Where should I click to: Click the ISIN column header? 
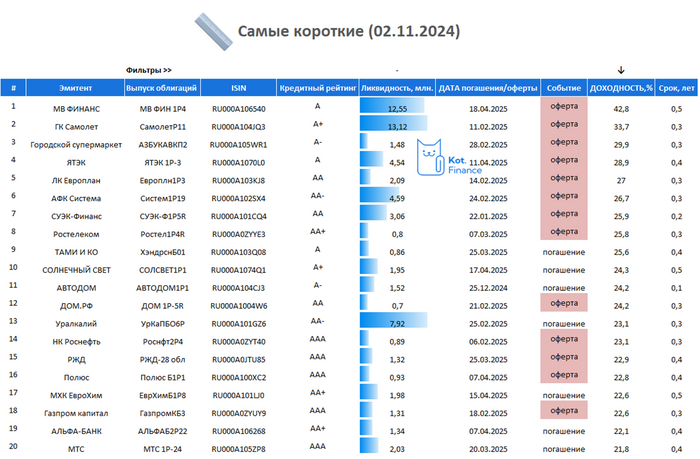click(x=239, y=88)
